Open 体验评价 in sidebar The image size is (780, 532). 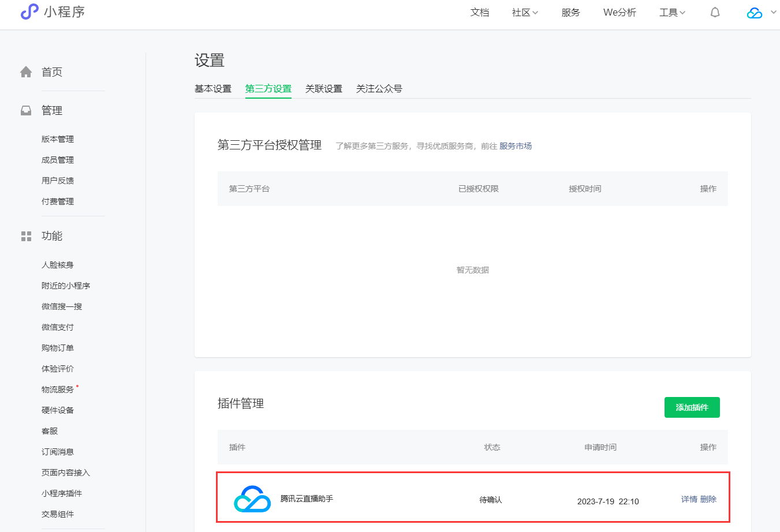(58, 369)
